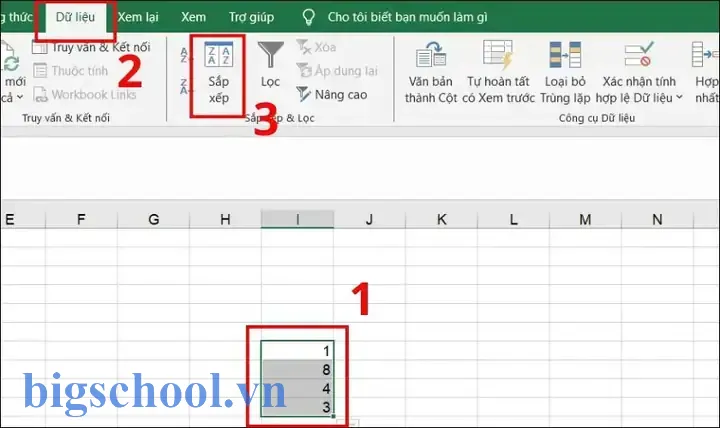Screen dimensions: 720x428
Task: Select column I header
Action: click(x=298, y=220)
